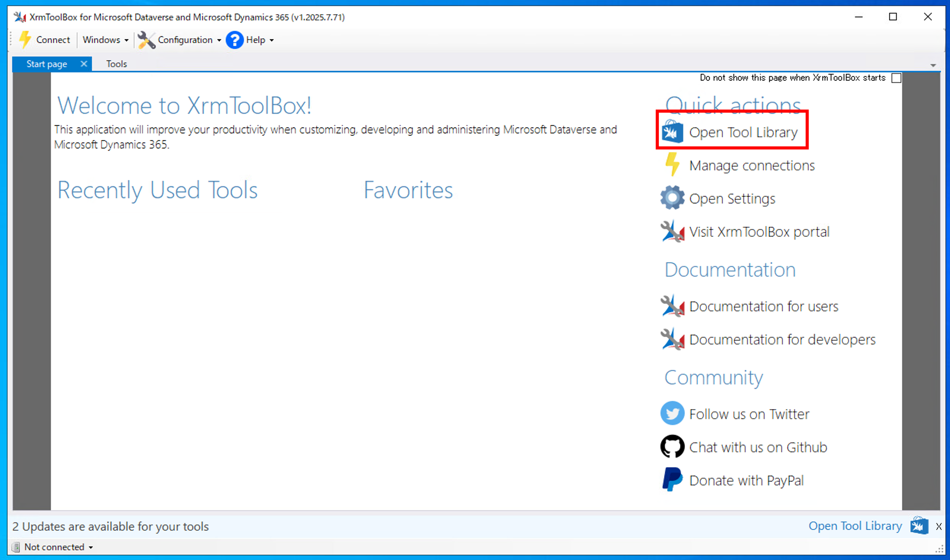Click the Connect toolbar button label

click(x=53, y=40)
